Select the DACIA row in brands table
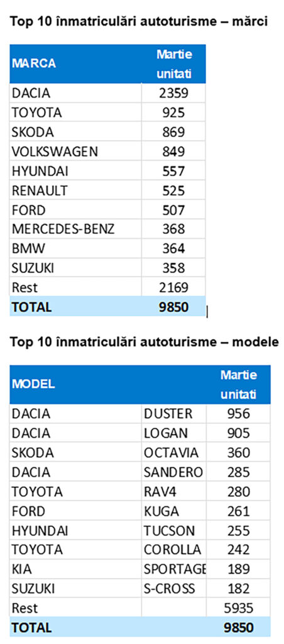This screenshot has height=644, width=284. pyautogui.click(x=107, y=93)
